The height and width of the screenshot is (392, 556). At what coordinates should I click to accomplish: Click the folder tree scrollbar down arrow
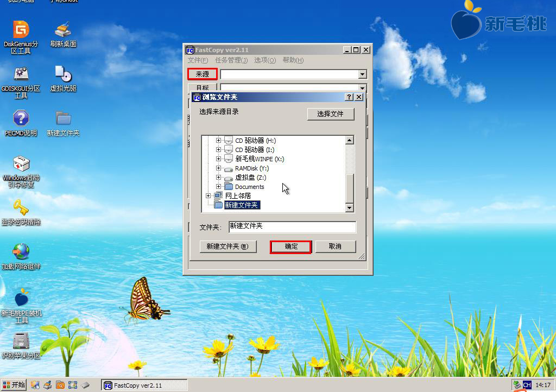[349, 208]
